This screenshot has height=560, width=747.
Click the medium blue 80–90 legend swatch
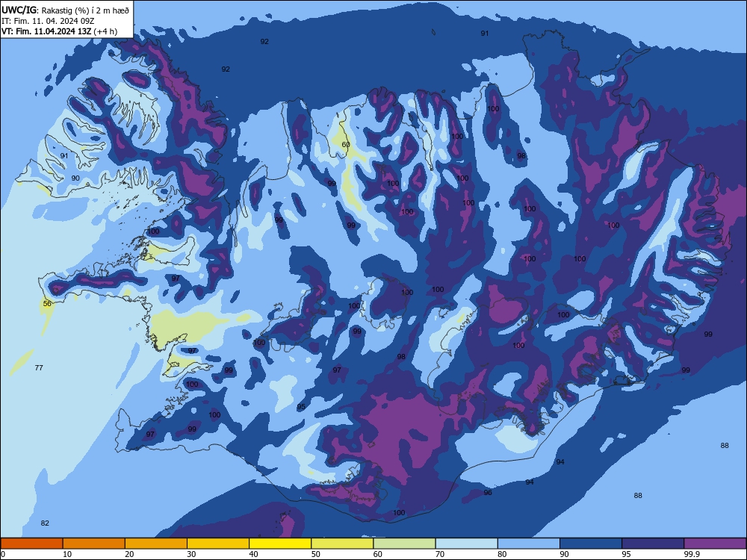(529, 544)
